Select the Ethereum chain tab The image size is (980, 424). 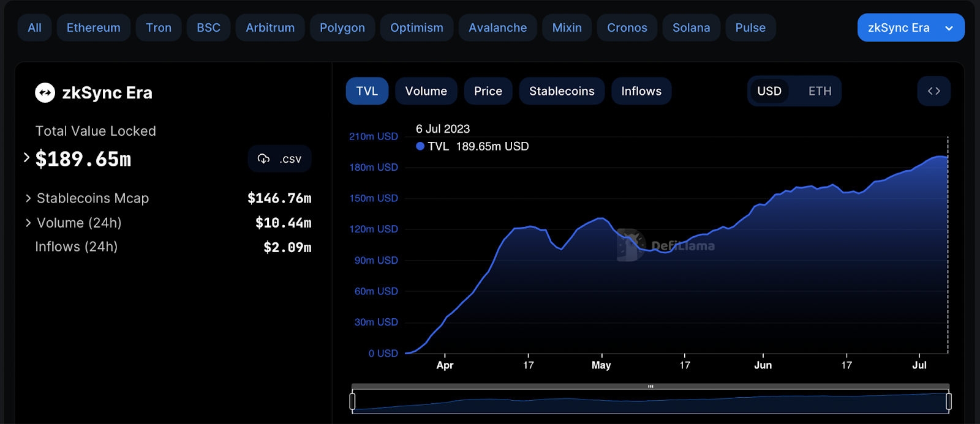94,28
